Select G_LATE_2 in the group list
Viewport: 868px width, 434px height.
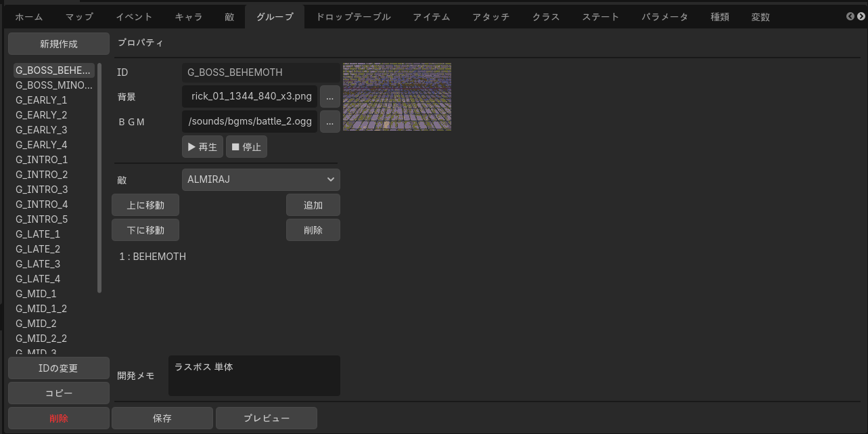(x=54, y=249)
